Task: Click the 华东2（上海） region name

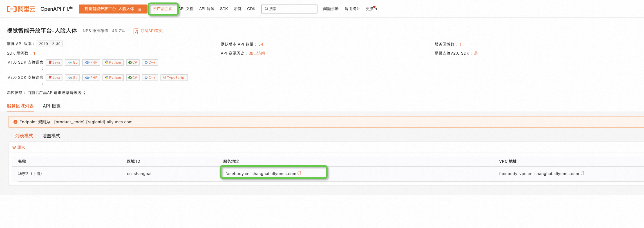Action: (30, 174)
